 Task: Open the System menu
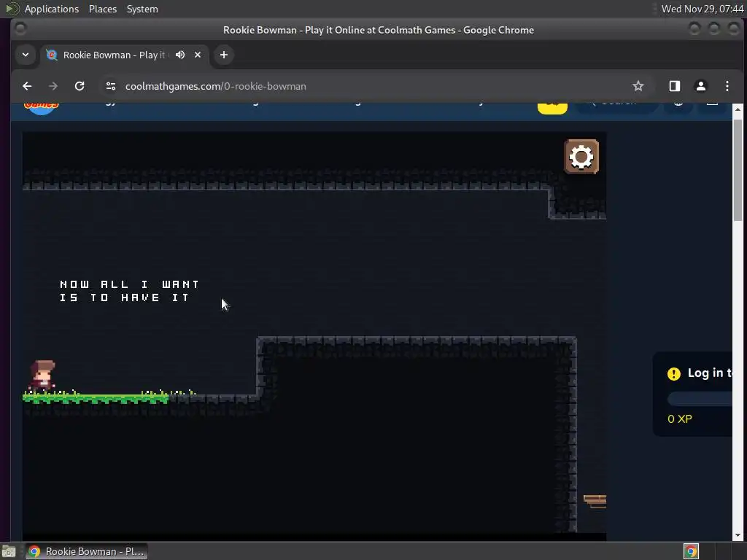pyautogui.click(x=142, y=9)
